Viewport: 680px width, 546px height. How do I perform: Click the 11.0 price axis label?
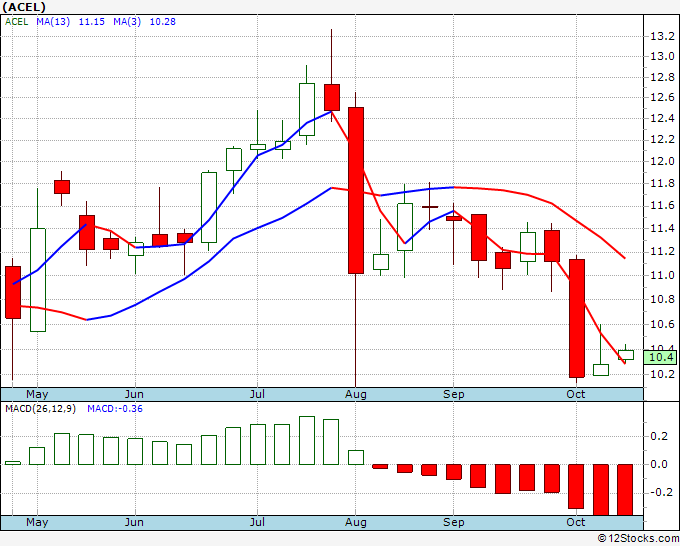pos(662,275)
